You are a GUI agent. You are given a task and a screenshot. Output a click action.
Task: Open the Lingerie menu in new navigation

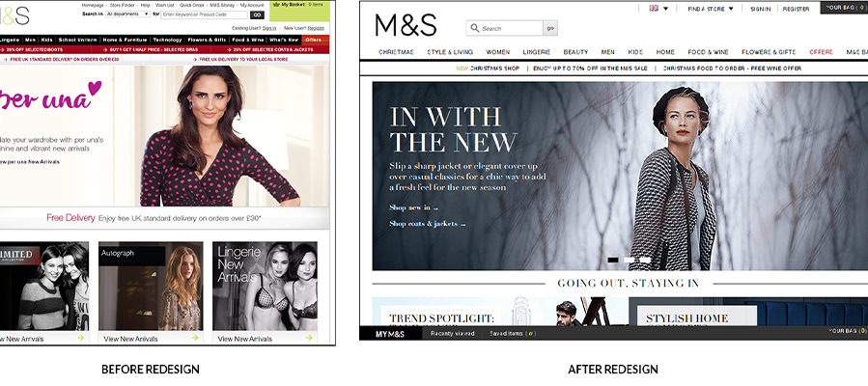click(537, 52)
